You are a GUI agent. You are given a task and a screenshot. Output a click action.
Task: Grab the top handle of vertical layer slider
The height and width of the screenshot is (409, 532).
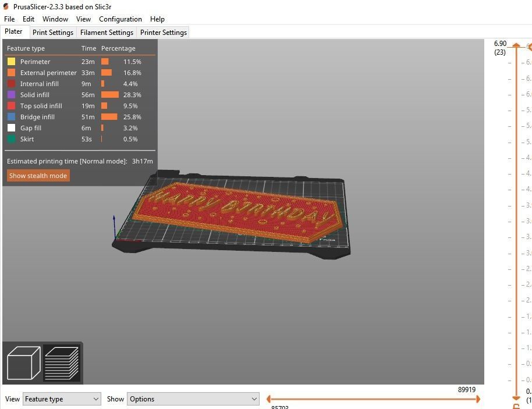click(516, 46)
